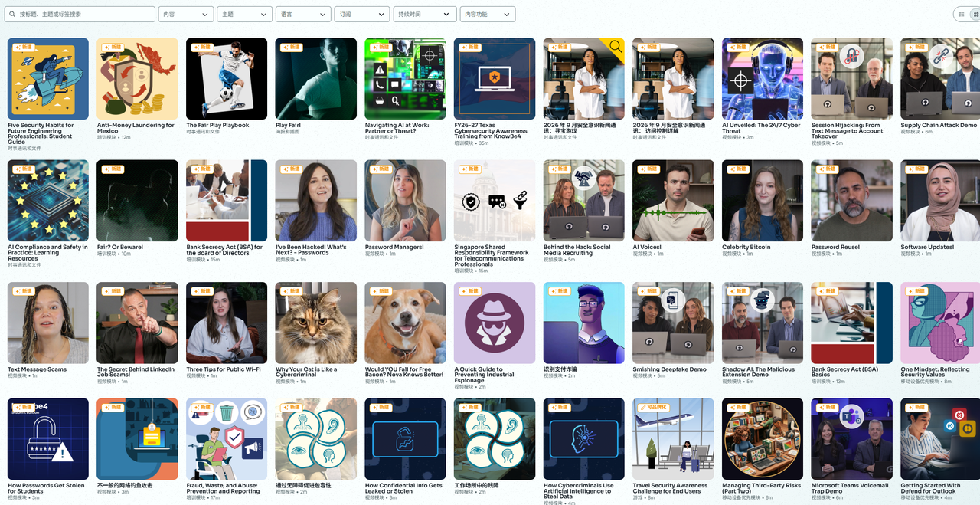
Task: Open the Software Updates! video thumbnail
Action: coord(940,201)
